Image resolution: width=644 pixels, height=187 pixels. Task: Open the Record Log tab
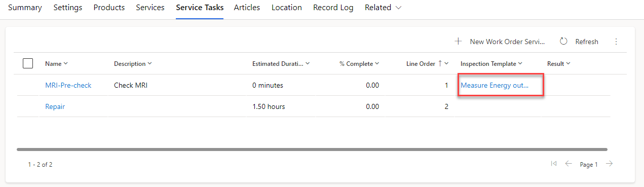(x=333, y=8)
